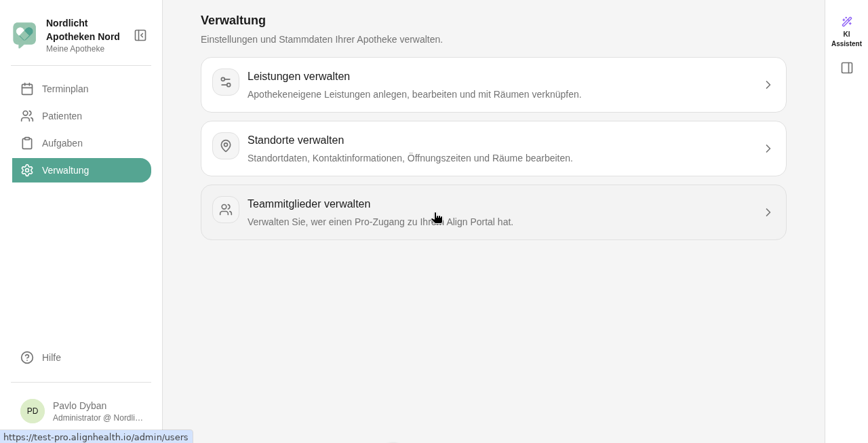Select Verwaltung in the sidebar

point(81,170)
